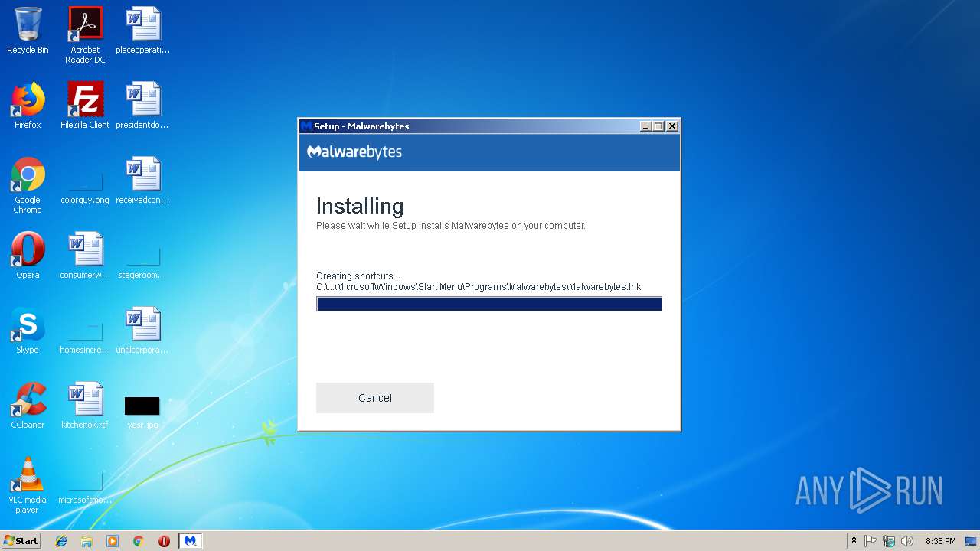Open Windows Explorer folder in taskbar
Image resolution: width=980 pixels, height=551 pixels.
point(87,541)
